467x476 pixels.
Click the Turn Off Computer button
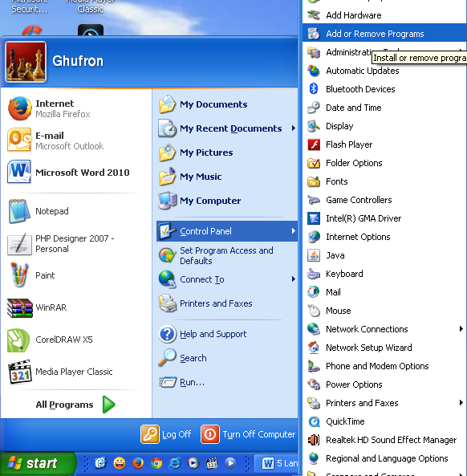point(248,434)
